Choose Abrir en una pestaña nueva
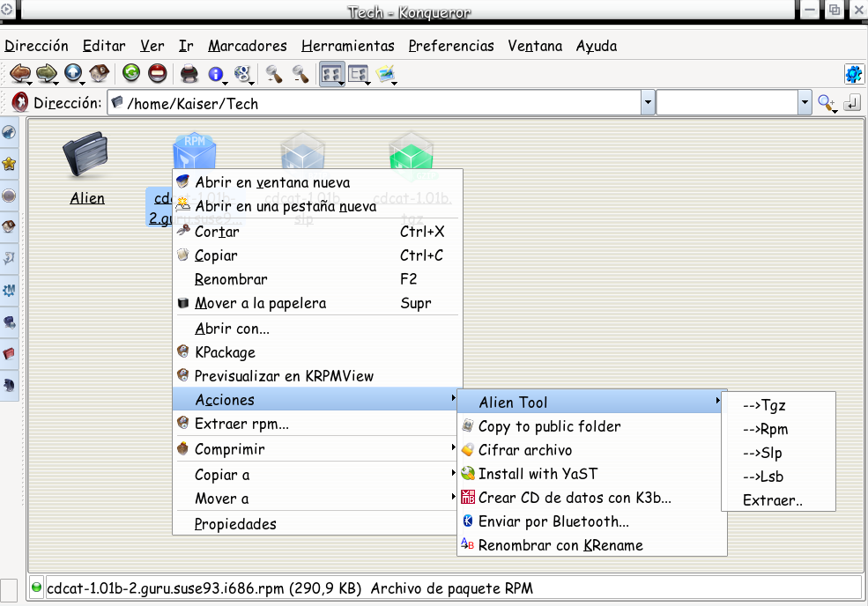The height and width of the screenshot is (606, 868). (317, 206)
